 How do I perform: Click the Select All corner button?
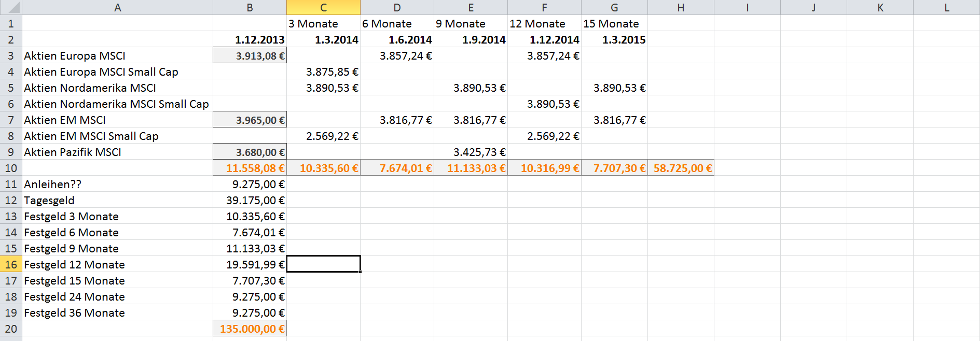pyautogui.click(x=10, y=7)
